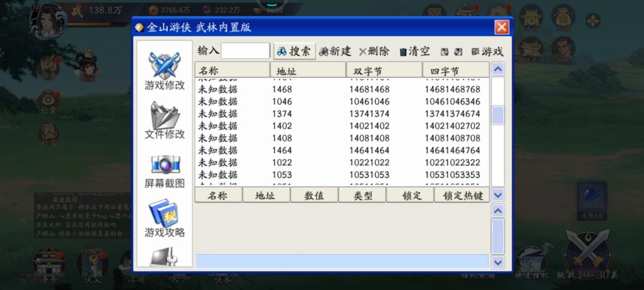Click the double-byte value 10531053

click(369, 175)
